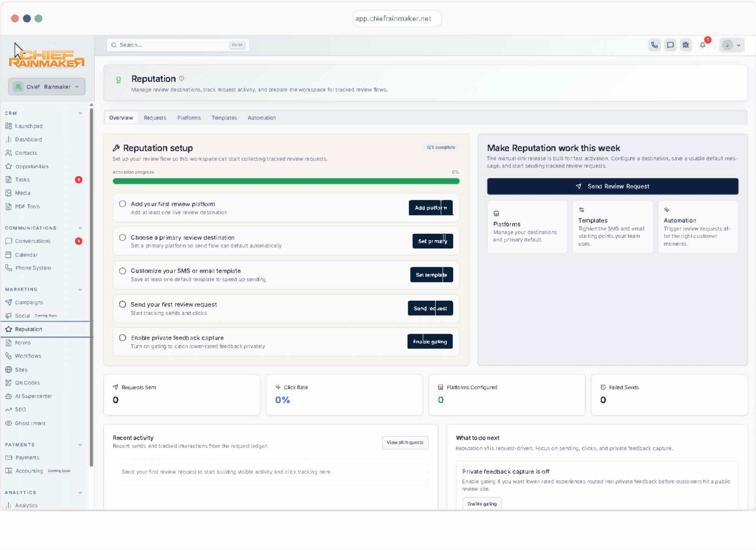This screenshot has width=756, height=550.
Task: Open the chat message icon in top bar
Action: [670, 45]
